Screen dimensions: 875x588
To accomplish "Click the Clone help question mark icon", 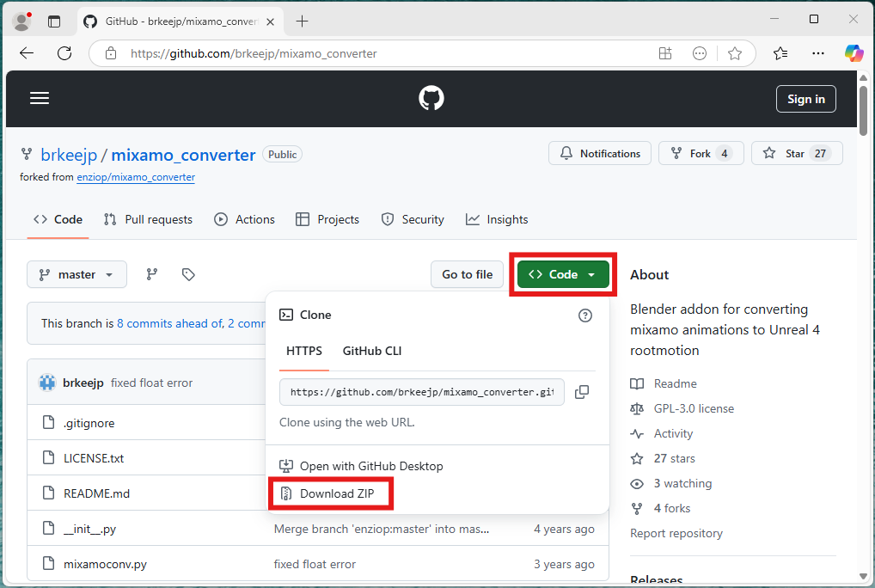I will click(x=584, y=315).
